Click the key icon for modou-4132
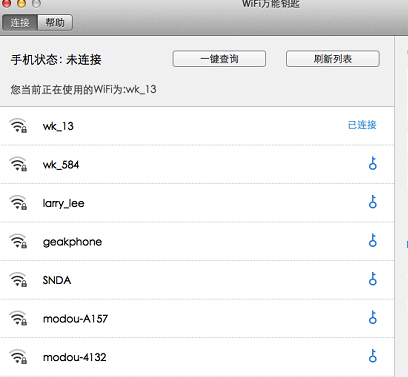Screen dimensions: 408x377 (x=373, y=356)
